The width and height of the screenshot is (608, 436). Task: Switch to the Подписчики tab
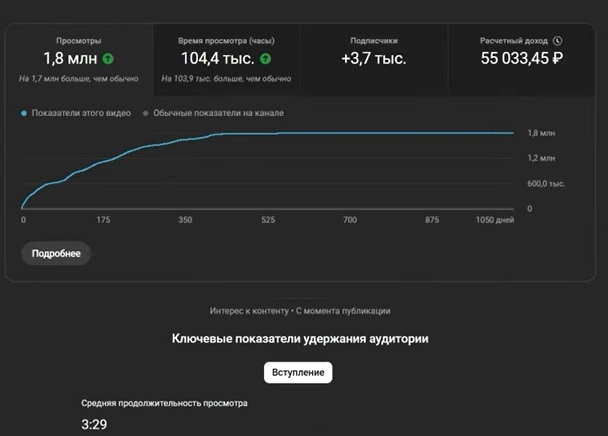click(x=374, y=60)
